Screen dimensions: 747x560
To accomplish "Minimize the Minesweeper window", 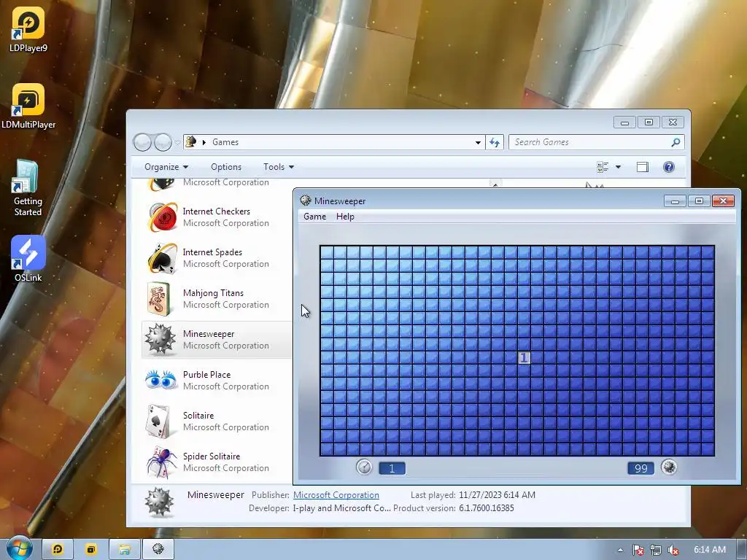I will (x=675, y=201).
